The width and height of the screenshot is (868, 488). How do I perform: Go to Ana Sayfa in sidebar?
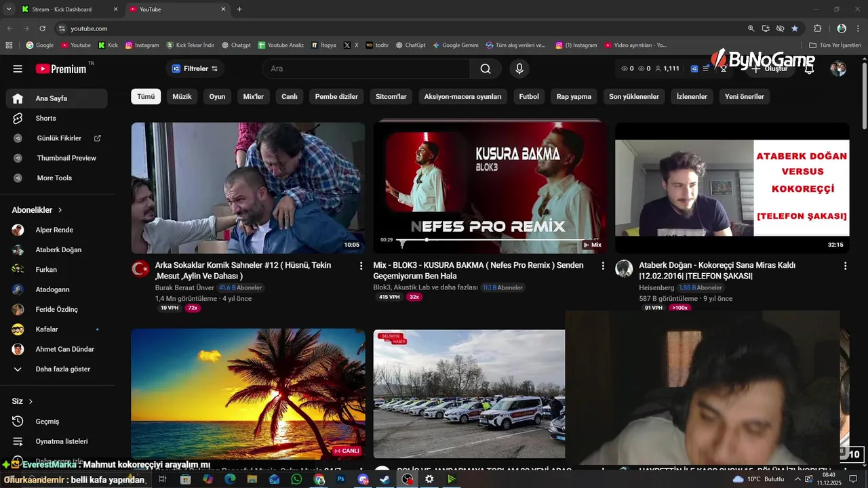coord(57,98)
